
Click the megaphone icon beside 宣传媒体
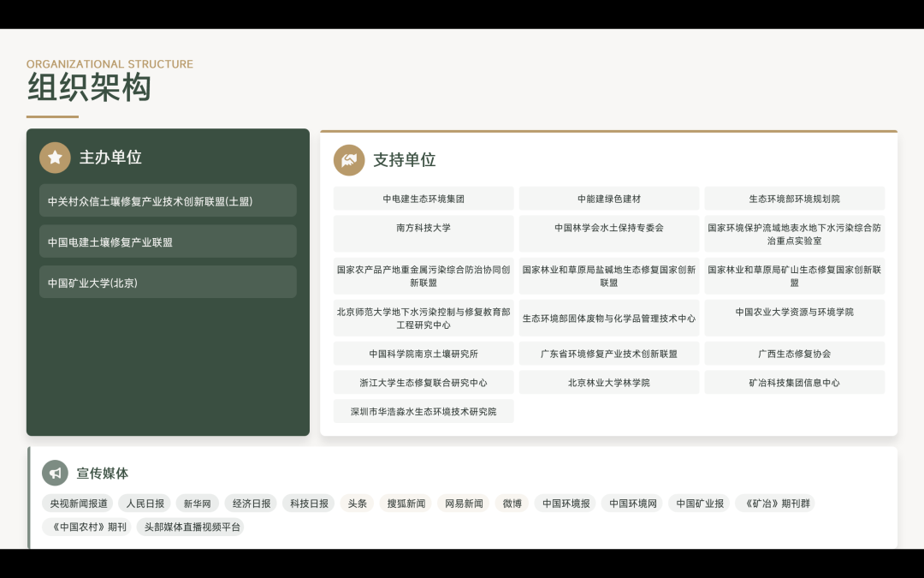[55, 473]
